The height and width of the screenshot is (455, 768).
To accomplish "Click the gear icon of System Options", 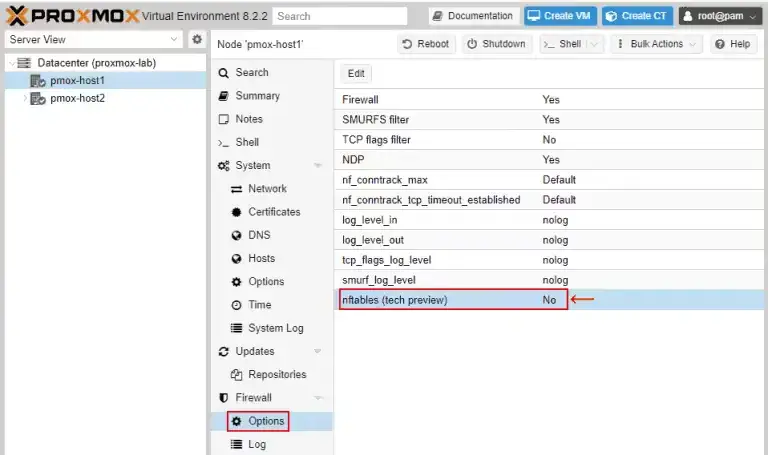I will [x=236, y=282].
